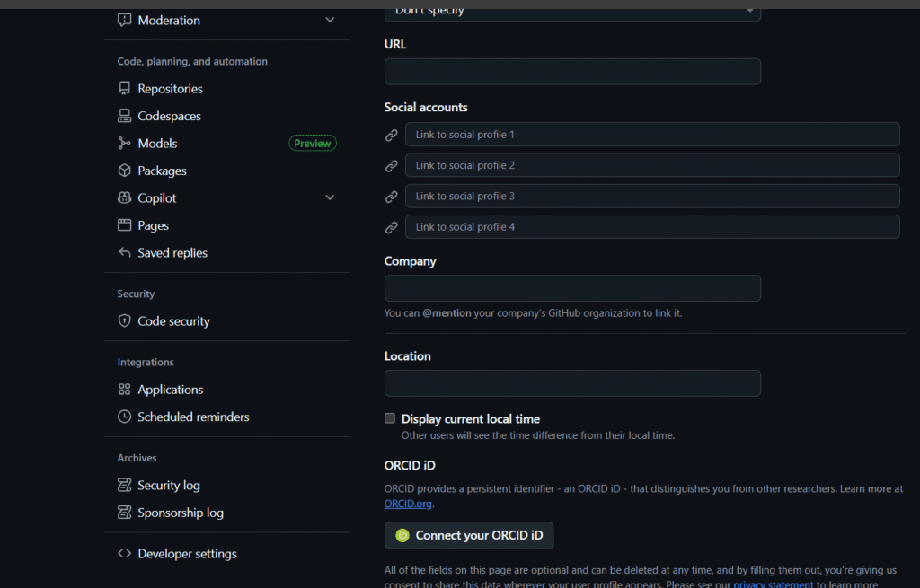Screen dimensions: 920x588
Task: Expand the Copilot submenu chevron
Action: tap(330, 197)
